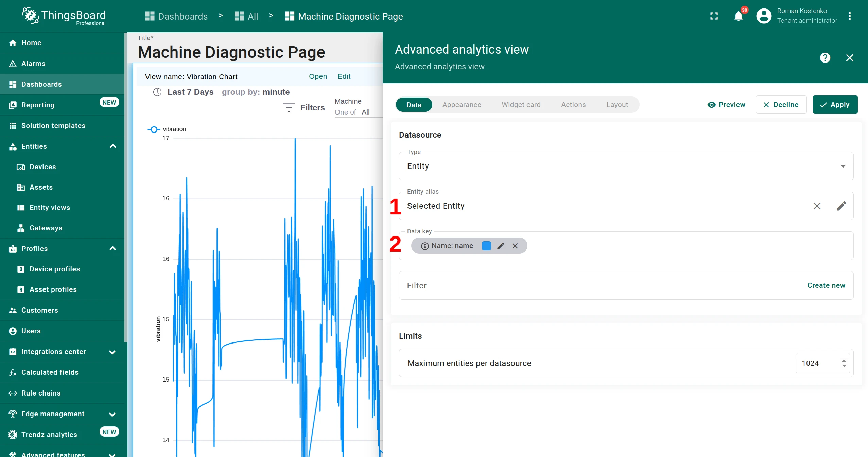Click the ThingsBoard logo
868x457 pixels.
coord(64,16)
